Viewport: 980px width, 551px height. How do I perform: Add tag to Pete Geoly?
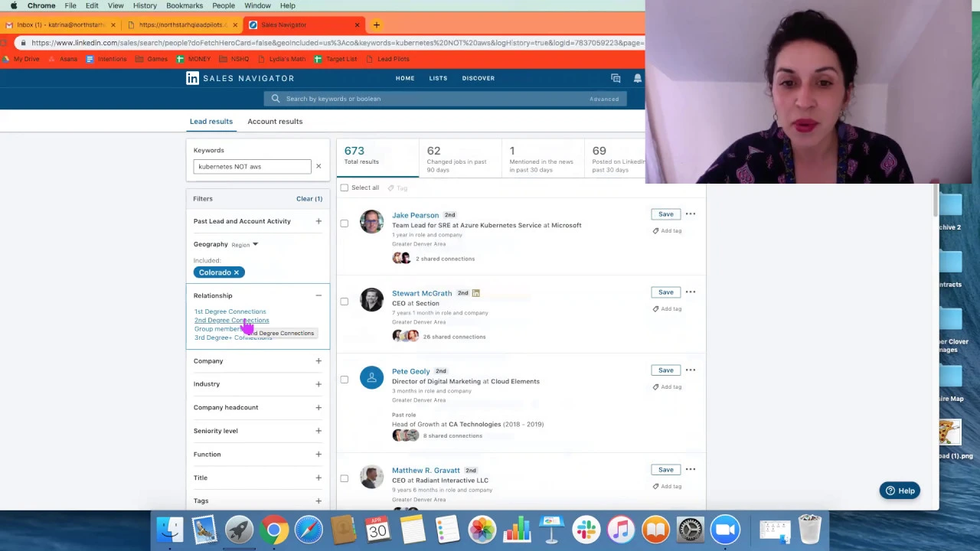coord(667,386)
